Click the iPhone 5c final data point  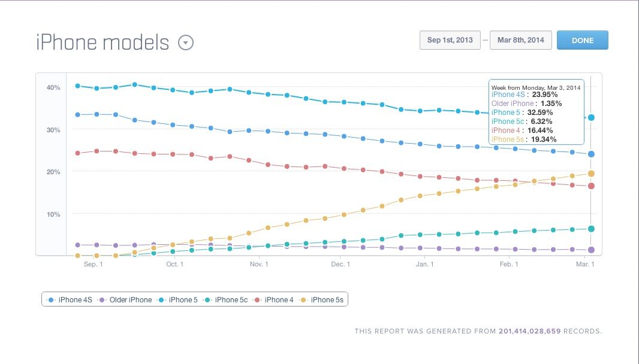click(591, 229)
